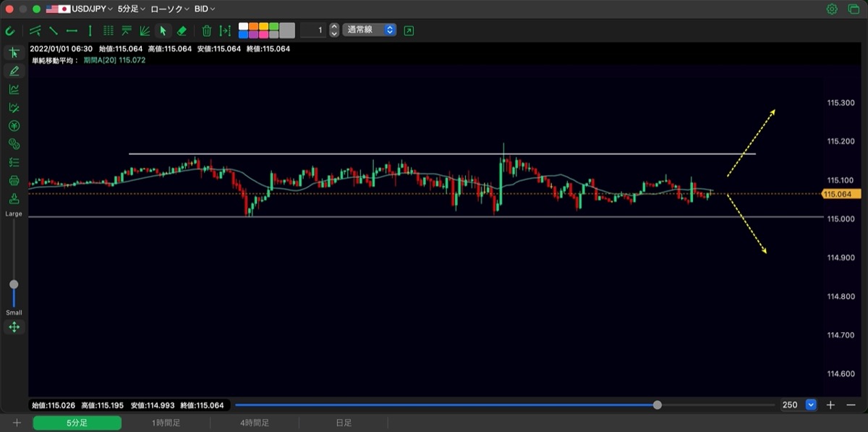Open the checklist icon in the sidebar

[x=14, y=162]
